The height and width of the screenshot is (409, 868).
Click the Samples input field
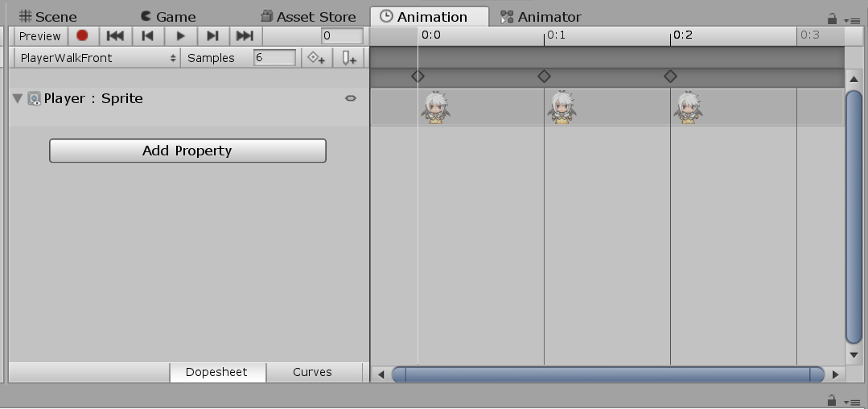(274, 58)
